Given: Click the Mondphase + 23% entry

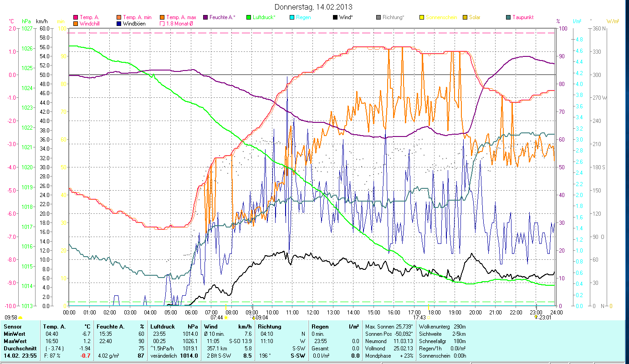Looking at the screenshot, I should (x=390, y=356).
